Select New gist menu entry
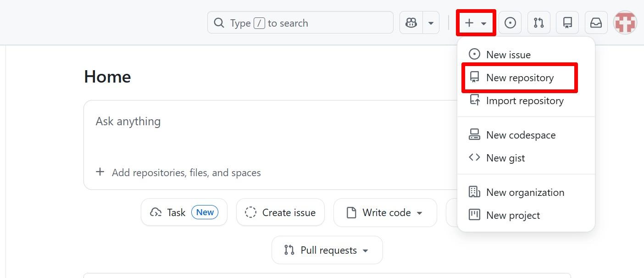Viewport: 644px width, 278px height. pos(505,158)
